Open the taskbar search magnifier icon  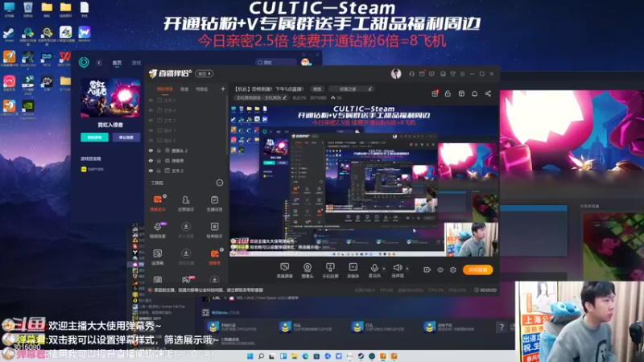click(261, 356)
